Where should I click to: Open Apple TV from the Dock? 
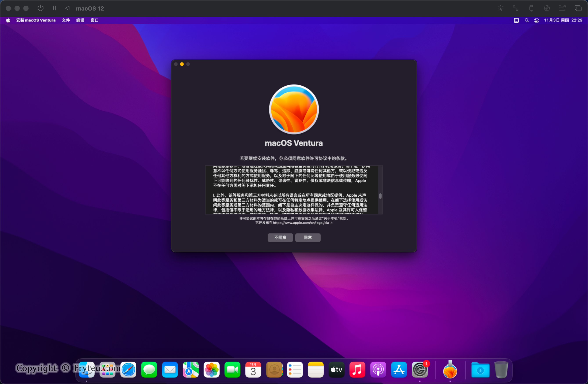click(x=337, y=370)
